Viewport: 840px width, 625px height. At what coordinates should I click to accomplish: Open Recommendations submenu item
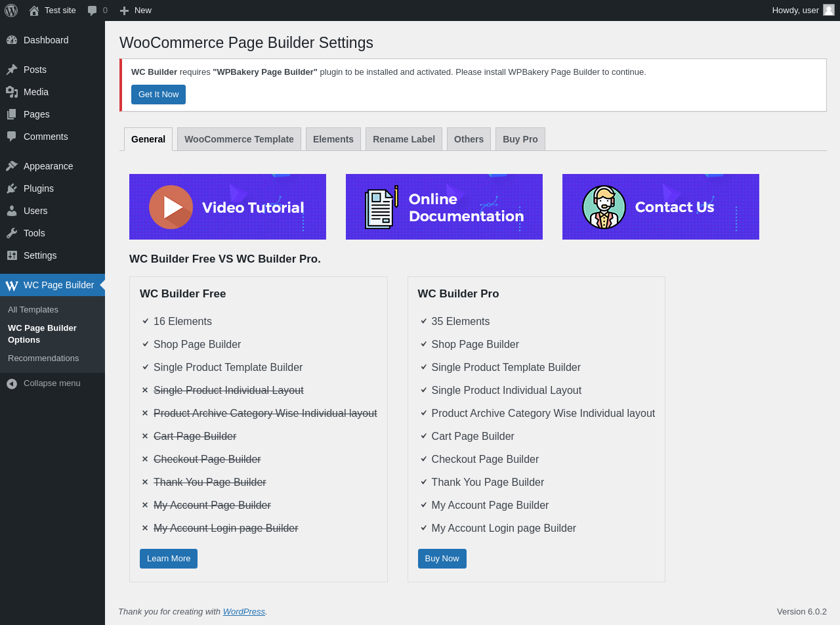coord(43,358)
